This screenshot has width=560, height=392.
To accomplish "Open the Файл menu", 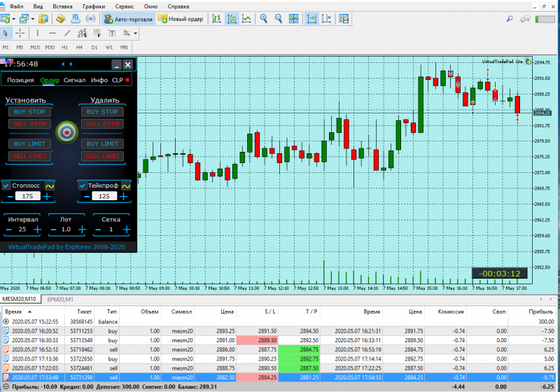I will tap(16, 6).
